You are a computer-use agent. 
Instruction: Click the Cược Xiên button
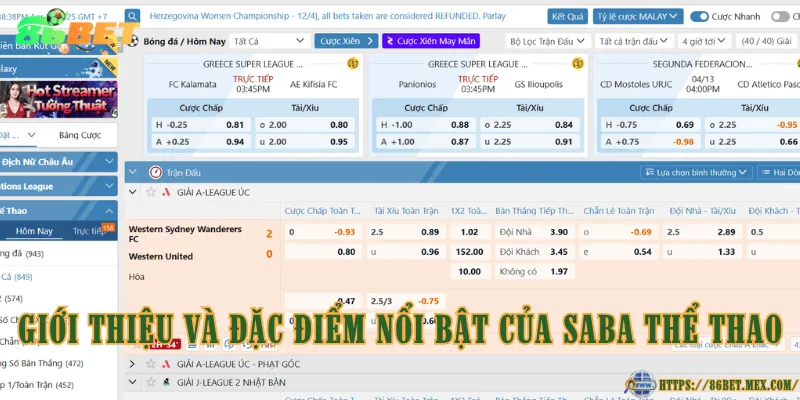pos(346,41)
